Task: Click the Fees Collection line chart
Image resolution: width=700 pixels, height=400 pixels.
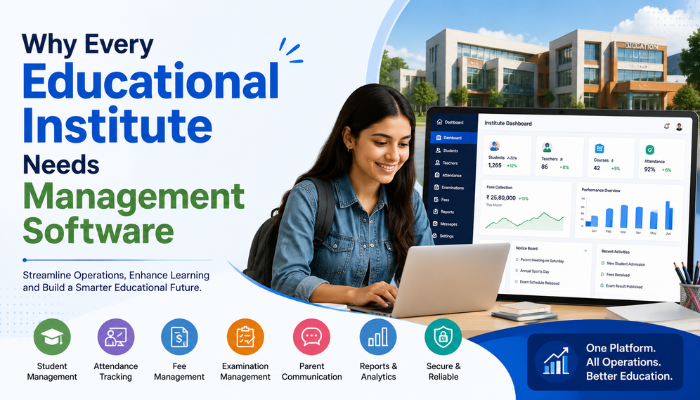Action: [525, 221]
